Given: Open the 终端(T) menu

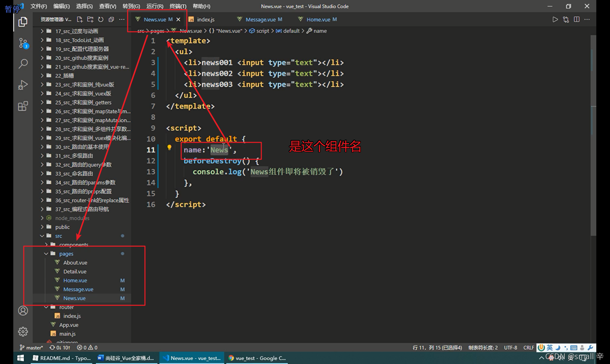Looking at the screenshot, I should (178, 6).
